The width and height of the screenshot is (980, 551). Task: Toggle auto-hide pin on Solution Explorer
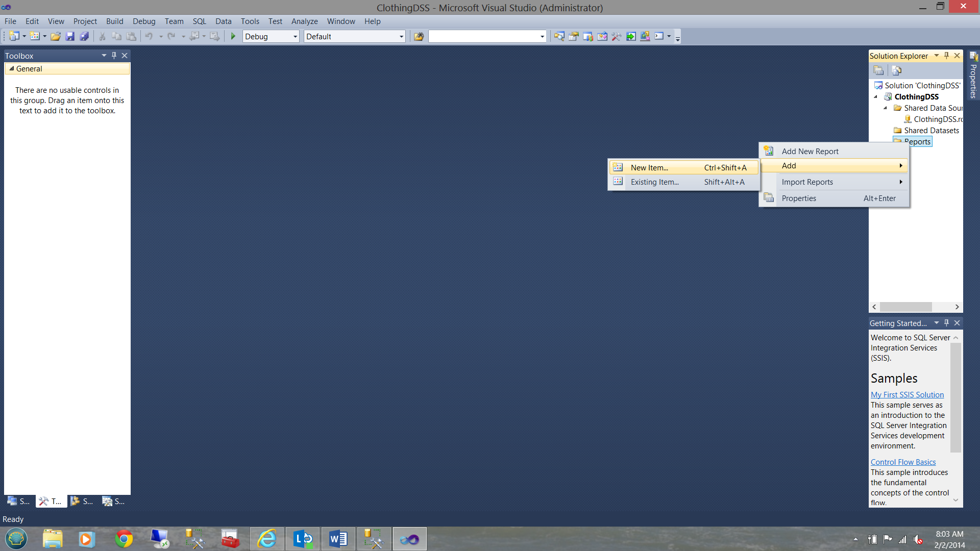[x=946, y=56]
